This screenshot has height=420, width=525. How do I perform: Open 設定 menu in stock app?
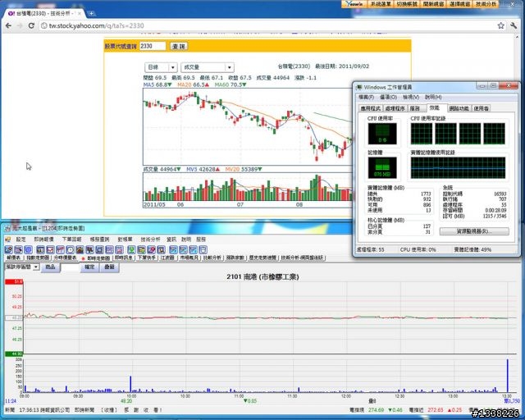[21, 240]
